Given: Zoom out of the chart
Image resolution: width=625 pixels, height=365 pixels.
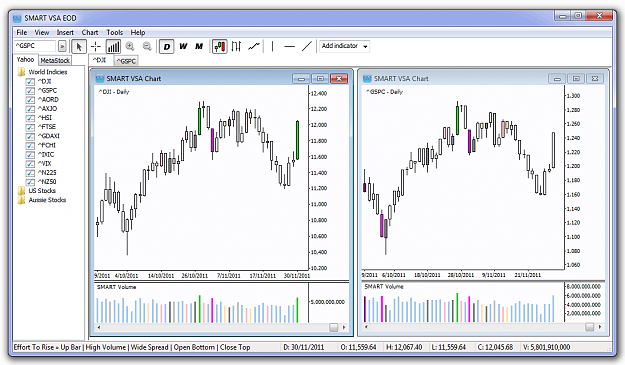Looking at the screenshot, I should 147,46.
